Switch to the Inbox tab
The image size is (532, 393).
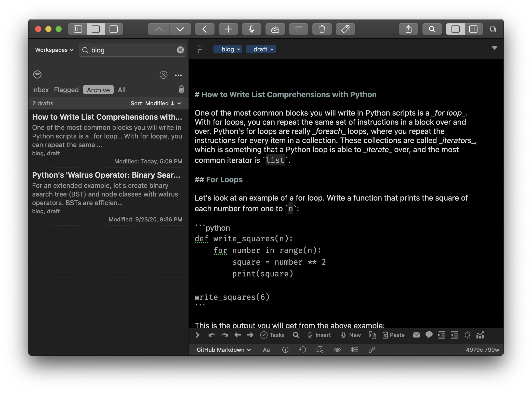click(40, 90)
